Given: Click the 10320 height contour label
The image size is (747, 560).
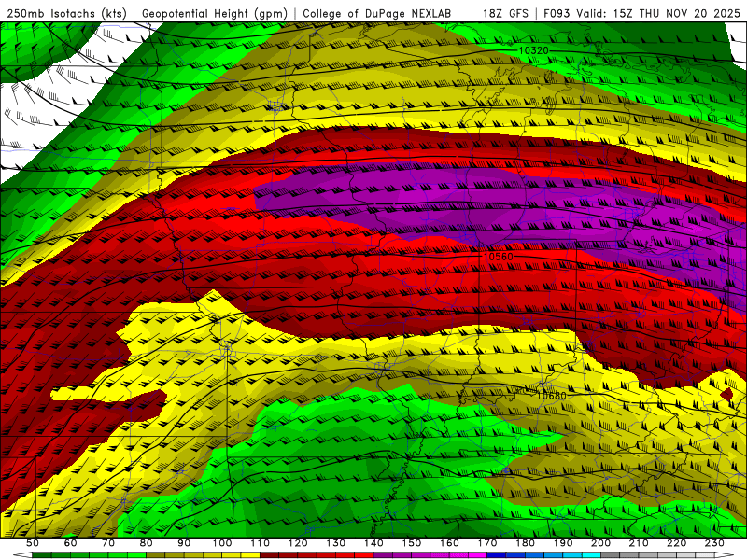Looking at the screenshot, I should coord(533,50).
